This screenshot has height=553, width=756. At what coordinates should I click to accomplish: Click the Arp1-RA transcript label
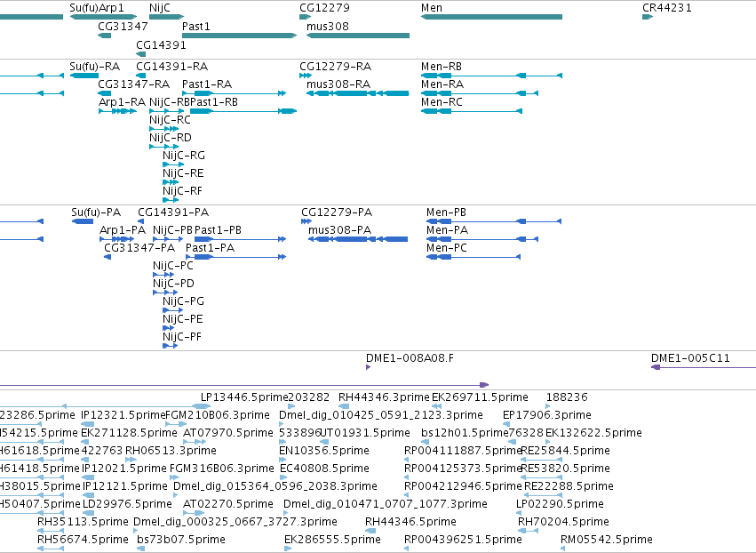[x=122, y=102]
